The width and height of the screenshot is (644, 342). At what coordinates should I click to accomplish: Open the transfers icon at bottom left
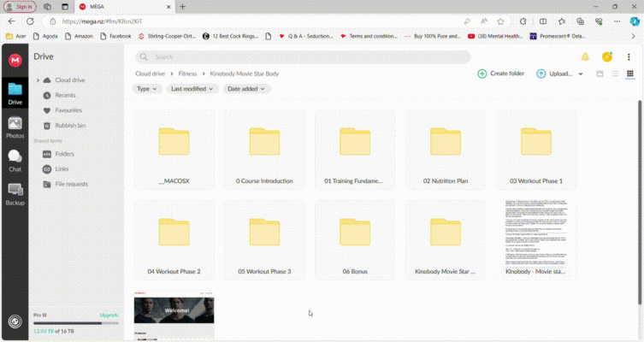pyautogui.click(x=15, y=321)
